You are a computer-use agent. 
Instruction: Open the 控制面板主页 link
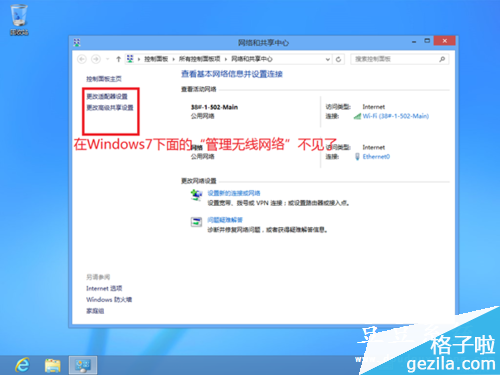(104, 79)
